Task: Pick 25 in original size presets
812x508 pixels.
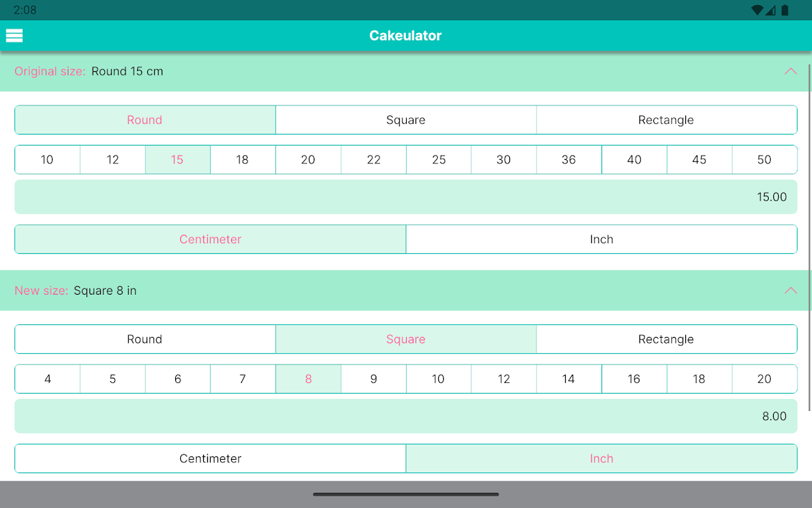Action: point(439,159)
